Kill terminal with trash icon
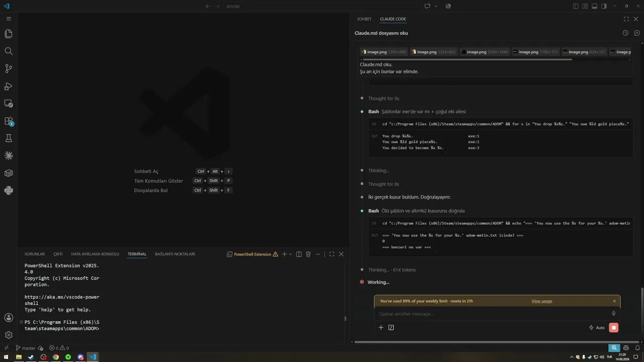This screenshot has width=644, height=362. point(308,254)
